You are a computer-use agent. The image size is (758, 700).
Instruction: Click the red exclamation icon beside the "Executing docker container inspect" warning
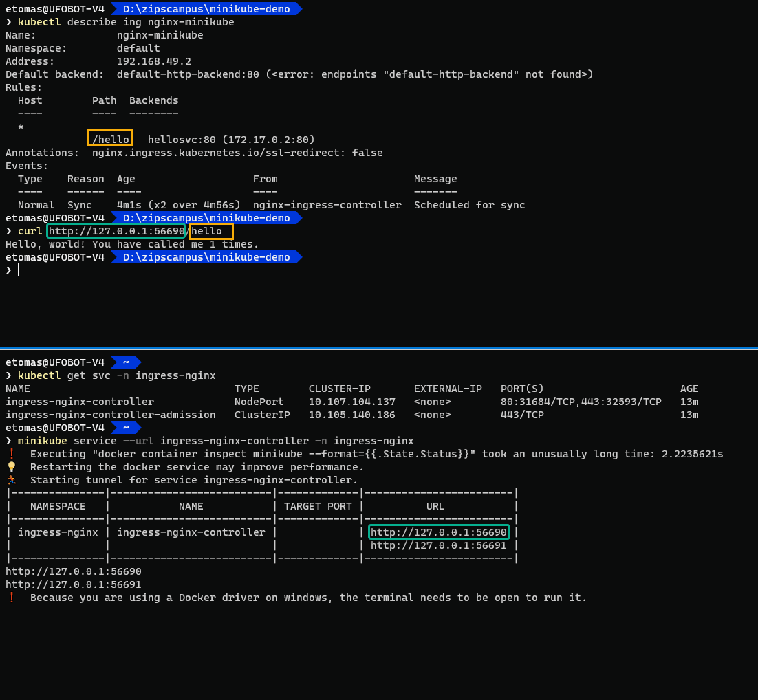tap(11, 454)
